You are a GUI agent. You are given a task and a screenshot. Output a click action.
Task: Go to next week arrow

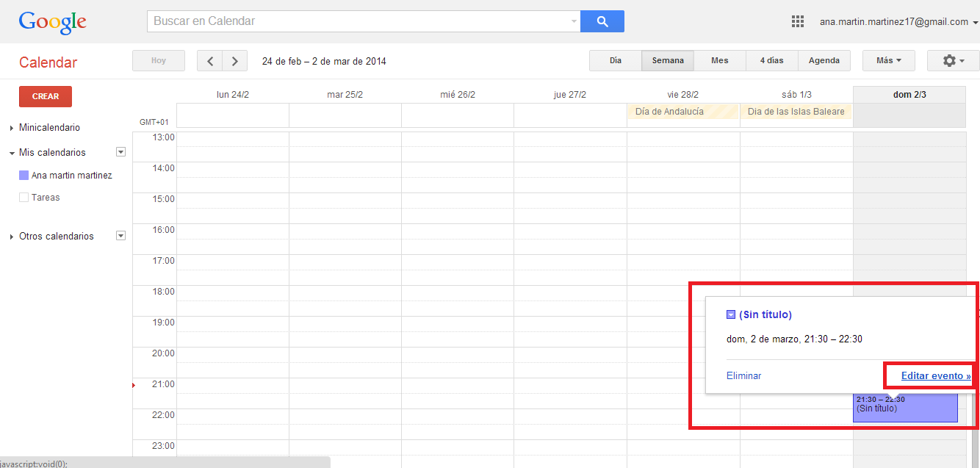(x=234, y=61)
